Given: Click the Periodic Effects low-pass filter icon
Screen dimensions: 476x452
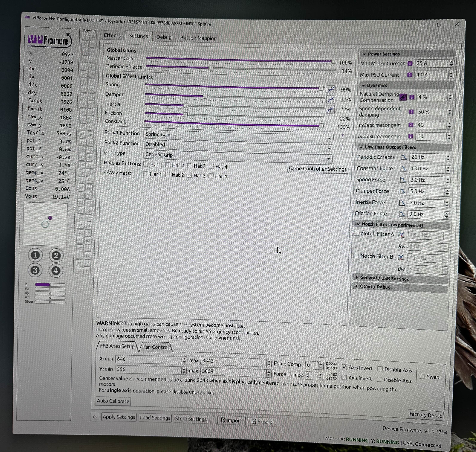Looking at the screenshot, I should tap(404, 157).
